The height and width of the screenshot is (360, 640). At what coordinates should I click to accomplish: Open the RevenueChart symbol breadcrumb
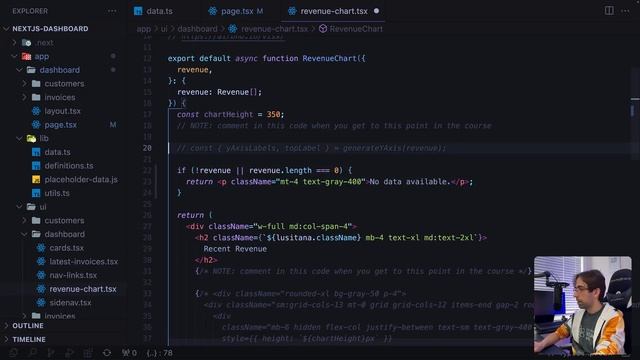click(351, 29)
